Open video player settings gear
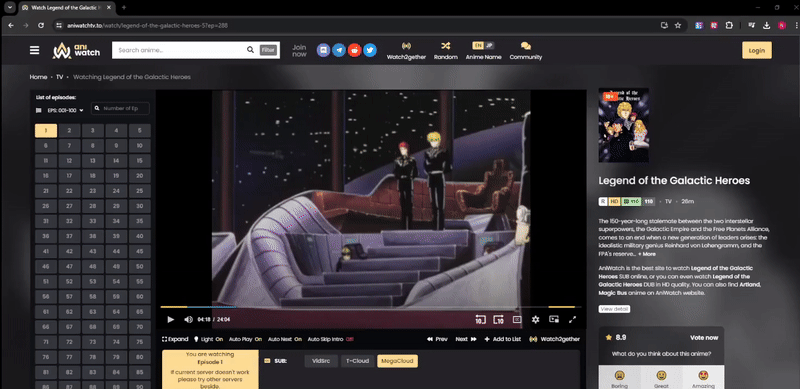The height and width of the screenshot is (389, 800). point(535,320)
